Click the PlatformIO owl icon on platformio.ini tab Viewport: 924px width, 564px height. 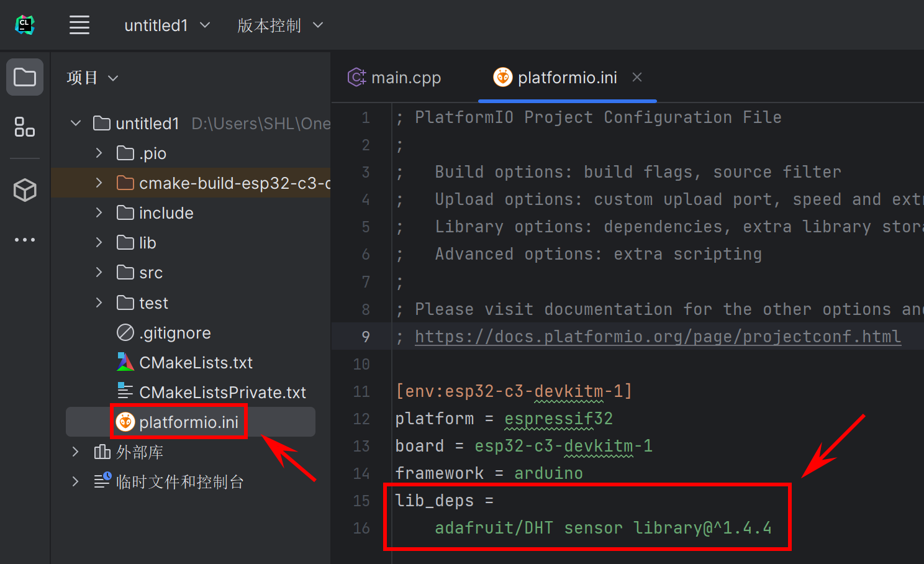pyautogui.click(x=503, y=77)
